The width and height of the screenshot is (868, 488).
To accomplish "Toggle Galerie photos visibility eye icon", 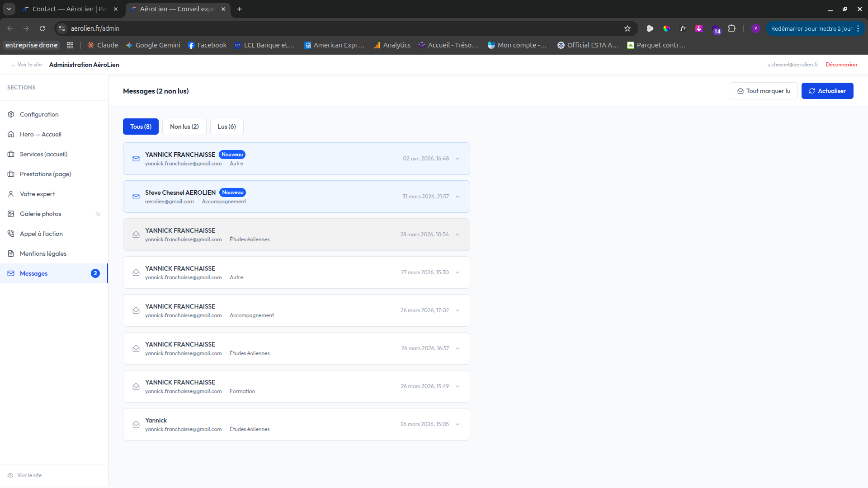I will (98, 214).
